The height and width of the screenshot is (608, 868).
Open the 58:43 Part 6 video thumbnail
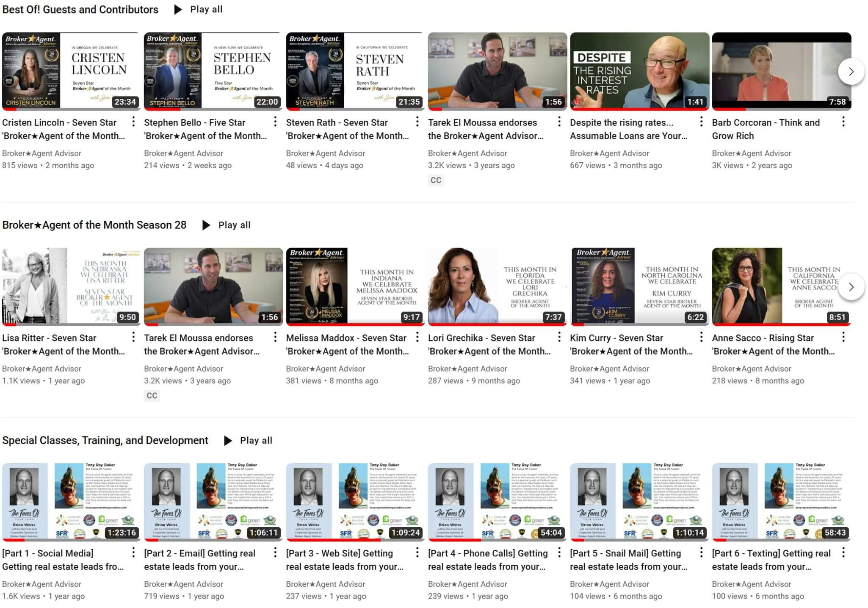click(782, 502)
